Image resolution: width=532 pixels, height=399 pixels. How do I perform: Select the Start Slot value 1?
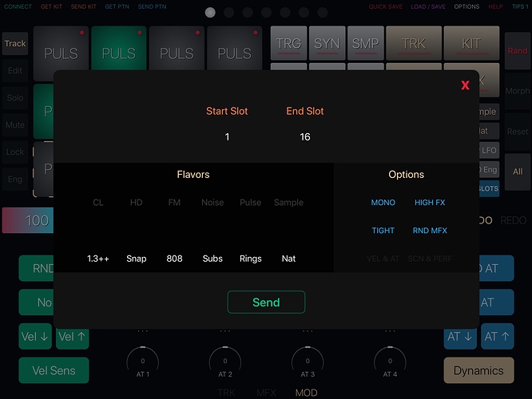(227, 137)
